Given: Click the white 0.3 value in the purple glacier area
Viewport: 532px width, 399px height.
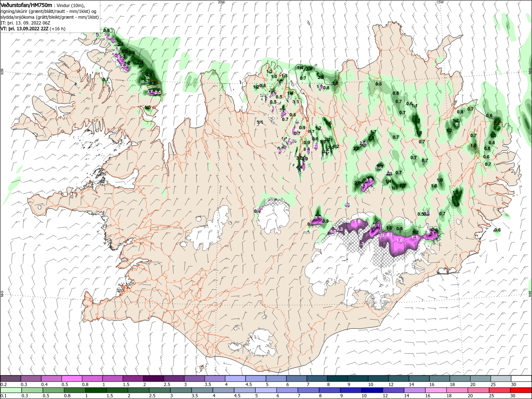Looking at the screenshot, I should click(x=339, y=229).
